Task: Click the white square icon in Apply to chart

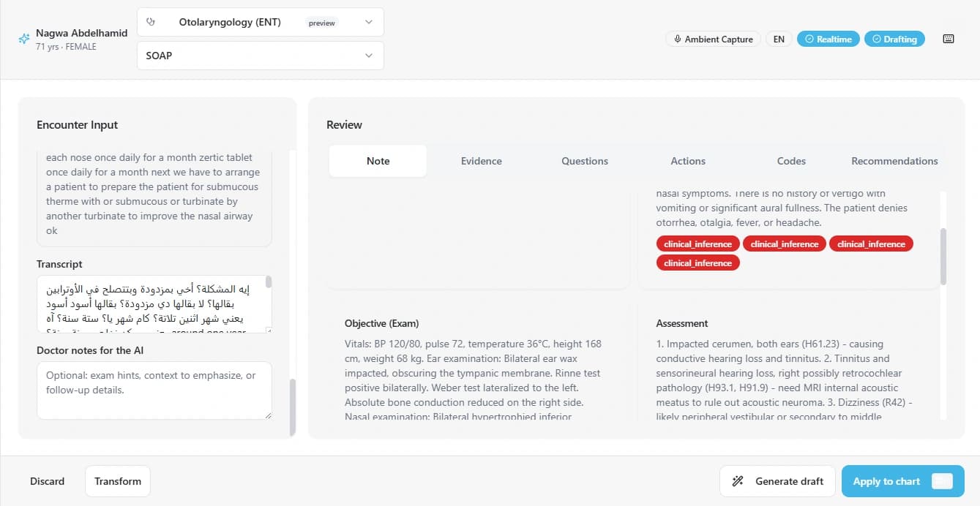Action: (943, 481)
